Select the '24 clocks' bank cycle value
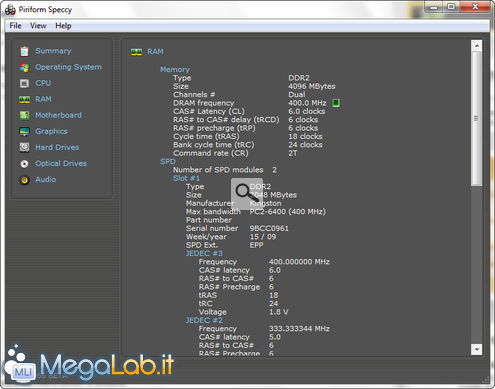This screenshot has width=495, height=389. [305, 145]
